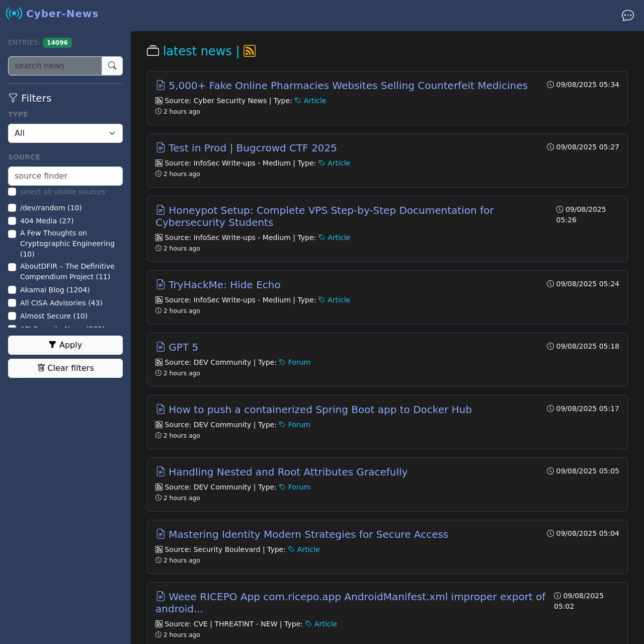Click the Cyber-News broadcast logo icon
The height and width of the screenshot is (644, 644).
click(x=14, y=14)
